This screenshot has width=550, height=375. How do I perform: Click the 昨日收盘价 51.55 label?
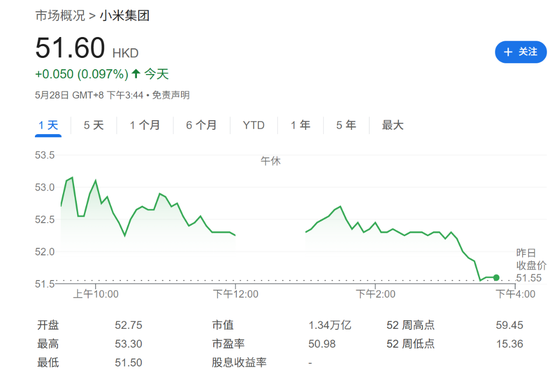pyautogui.click(x=531, y=265)
